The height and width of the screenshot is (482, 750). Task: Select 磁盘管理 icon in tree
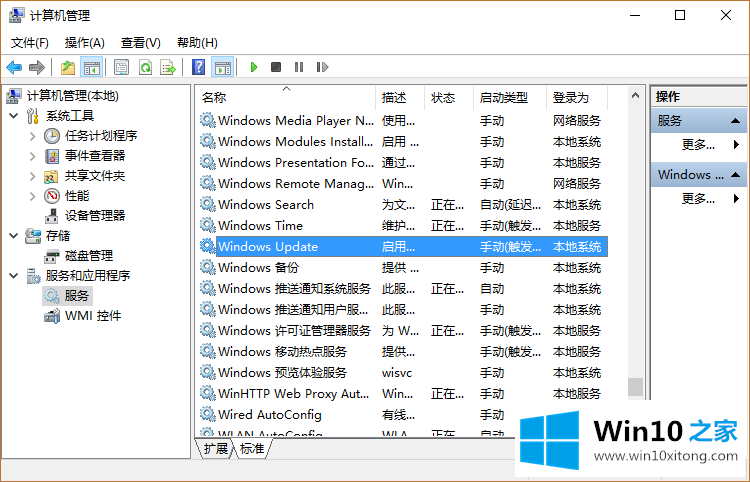tap(51, 256)
